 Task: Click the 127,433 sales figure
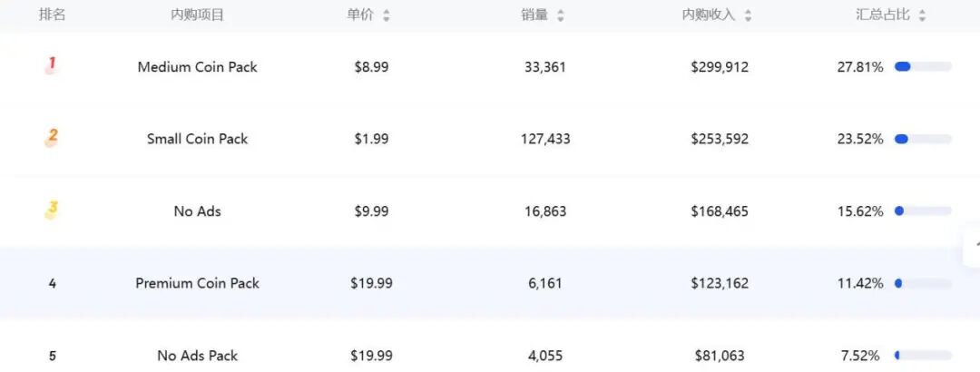[545, 139]
